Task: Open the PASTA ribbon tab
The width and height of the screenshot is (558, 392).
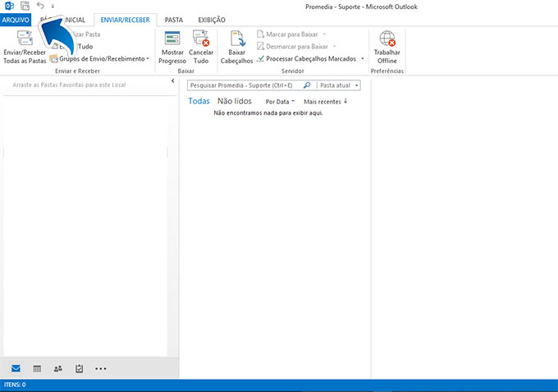Action: [x=174, y=20]
